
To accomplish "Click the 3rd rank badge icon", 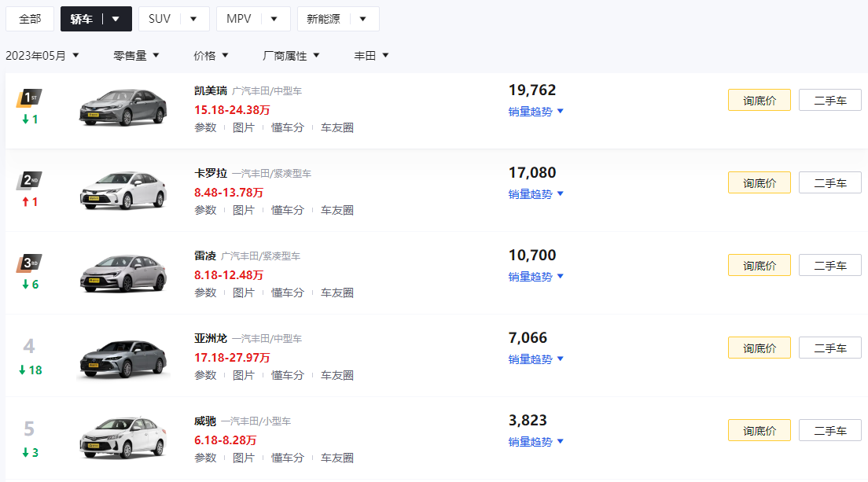I will [x=29, y=263].
